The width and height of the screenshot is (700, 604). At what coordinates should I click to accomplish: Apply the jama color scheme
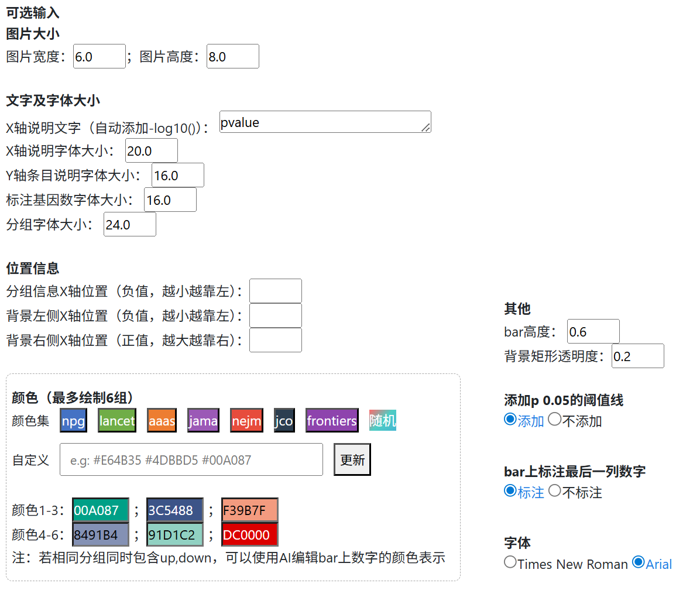(x=203, y=420)
